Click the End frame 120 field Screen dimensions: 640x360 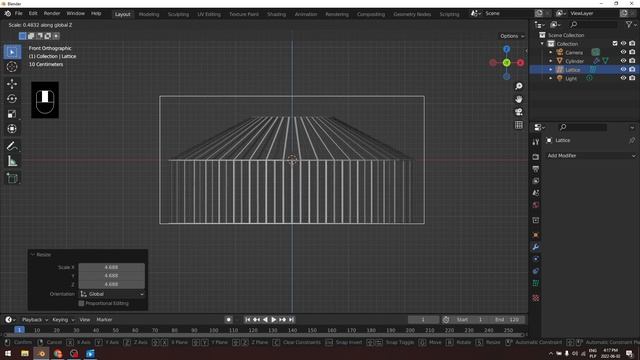507,320
